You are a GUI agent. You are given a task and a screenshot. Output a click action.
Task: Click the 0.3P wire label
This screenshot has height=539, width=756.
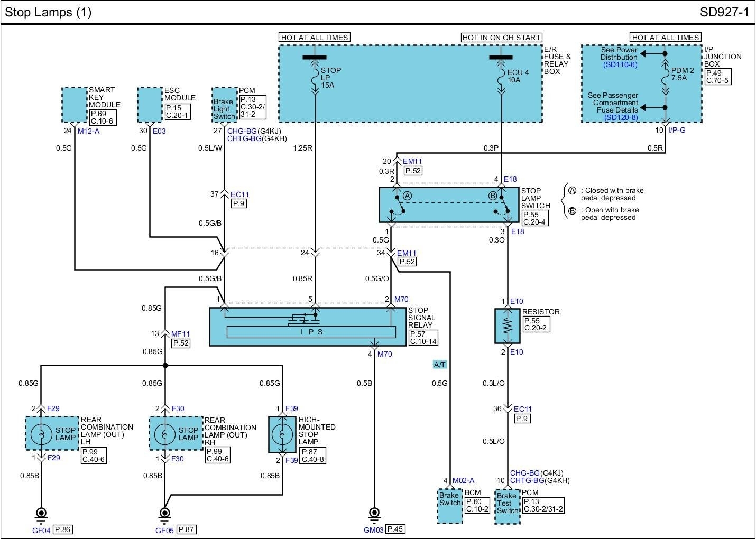point(491,148)
